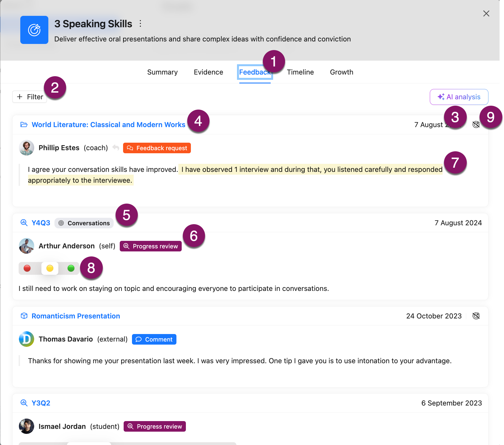Screen dimensions: 504x445
Task: Click Arthur Anderson's self-review comment text
Action: pos(174,288)
